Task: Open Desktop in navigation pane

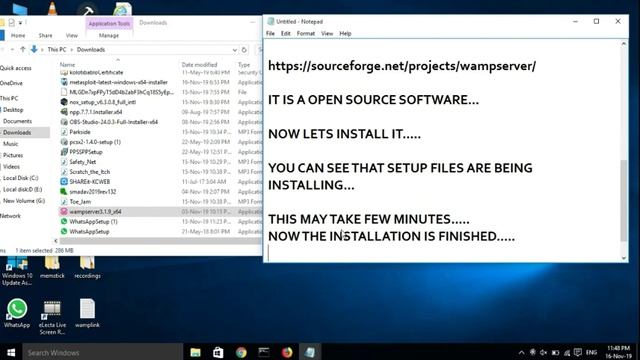Action: [13, 110]
